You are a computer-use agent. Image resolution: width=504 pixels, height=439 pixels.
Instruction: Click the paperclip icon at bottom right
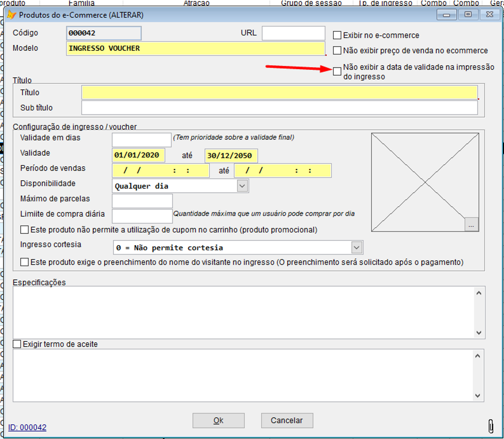(x=491, y=426)
